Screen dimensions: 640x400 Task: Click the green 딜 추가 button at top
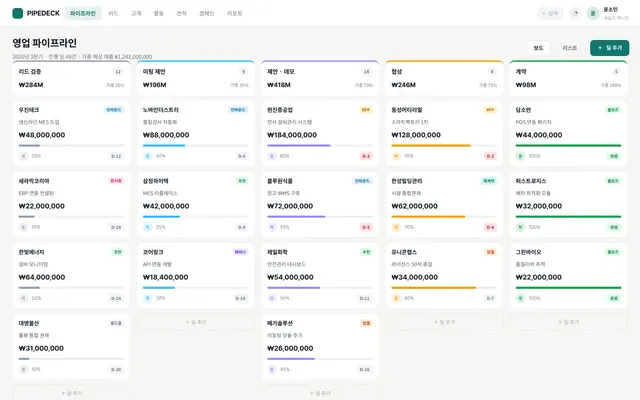(609, 48)
